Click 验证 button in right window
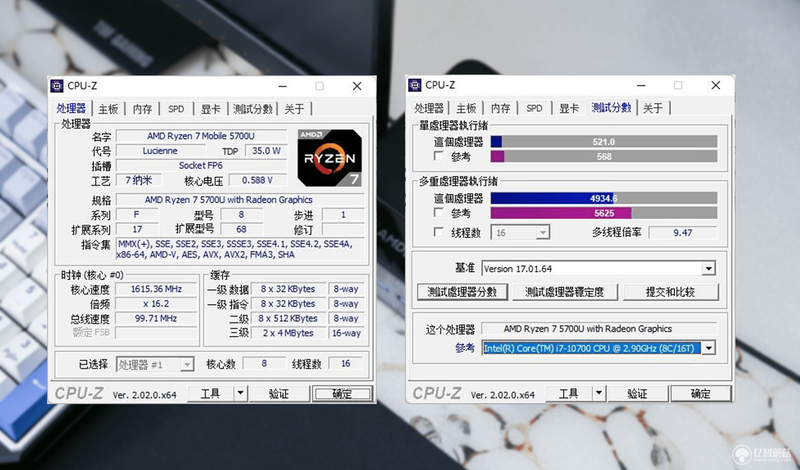The image size is (800, 470). tap(637, 393)
